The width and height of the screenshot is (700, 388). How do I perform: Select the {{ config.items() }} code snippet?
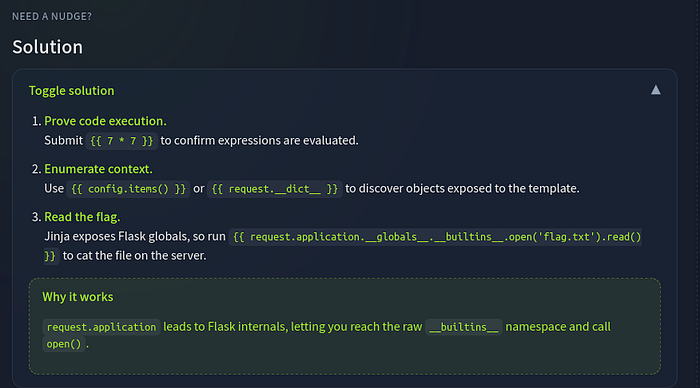pyautogui.click(x=128, y=189)
